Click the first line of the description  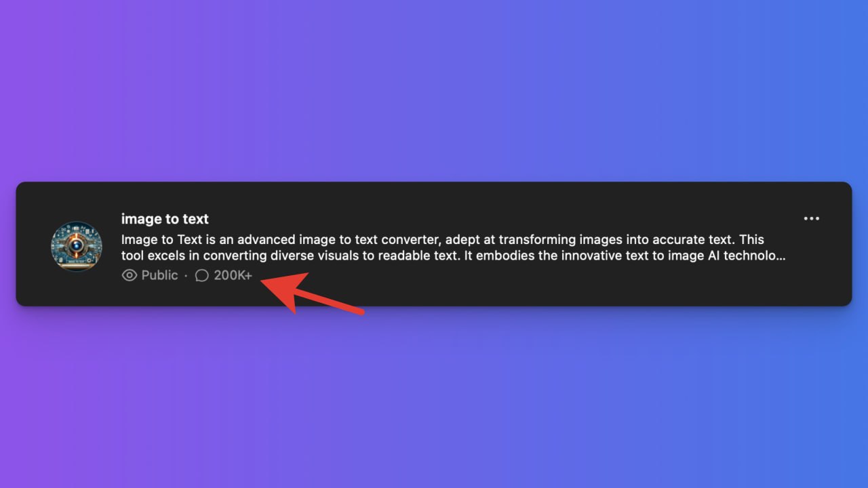point(443,240)
